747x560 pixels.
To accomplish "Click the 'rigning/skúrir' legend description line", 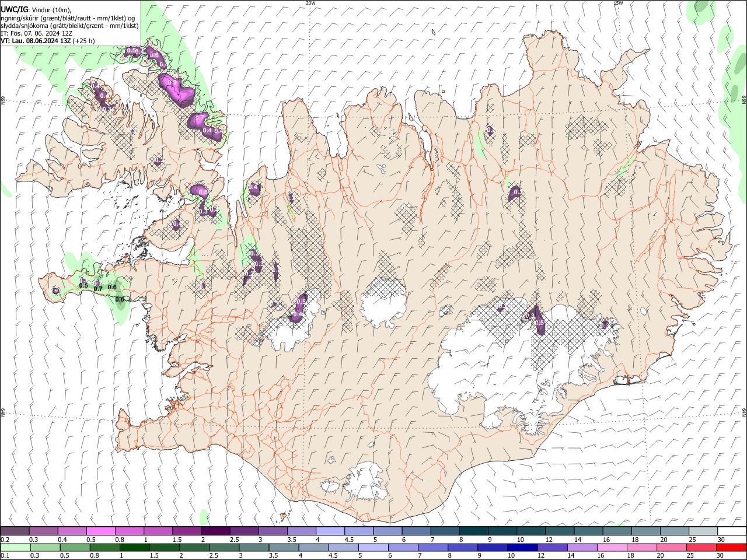I will (x=68, y=18).
